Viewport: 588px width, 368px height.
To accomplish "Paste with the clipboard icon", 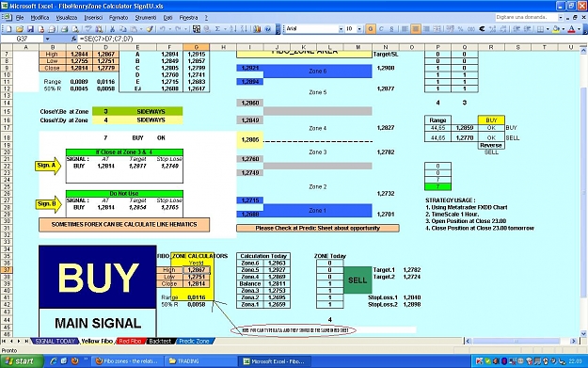I will [x=134, y=29].
